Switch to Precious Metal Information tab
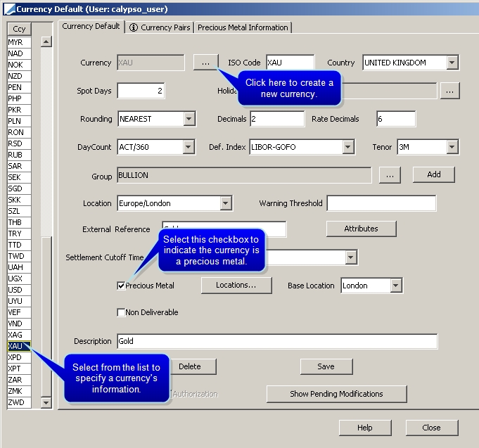479x448 pixels. click(243, 27)
